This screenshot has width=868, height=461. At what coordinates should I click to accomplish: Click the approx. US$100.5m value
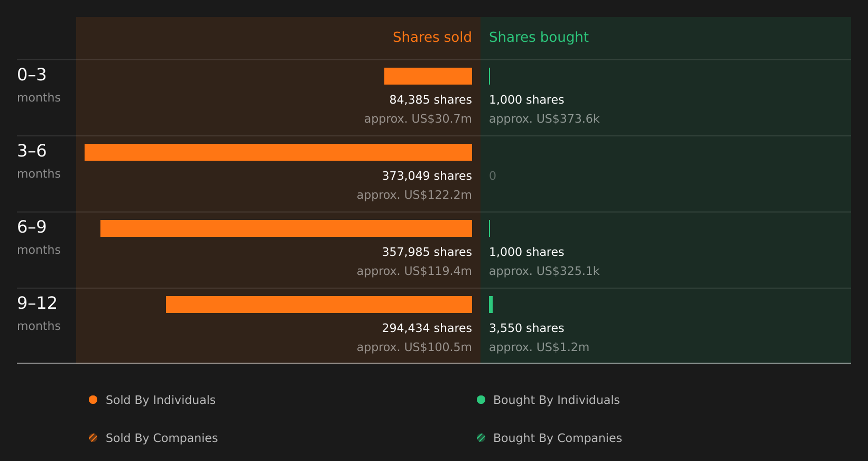[414, 347]
